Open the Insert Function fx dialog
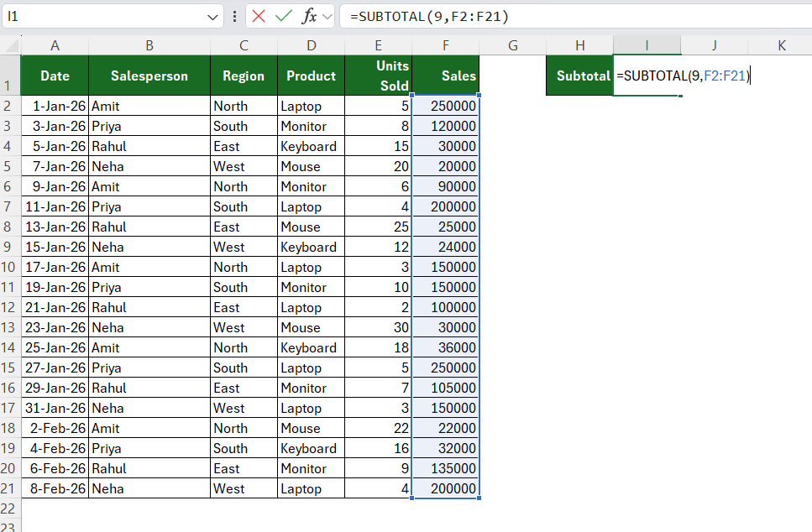 pyautogui.click(x=309, y=17)
